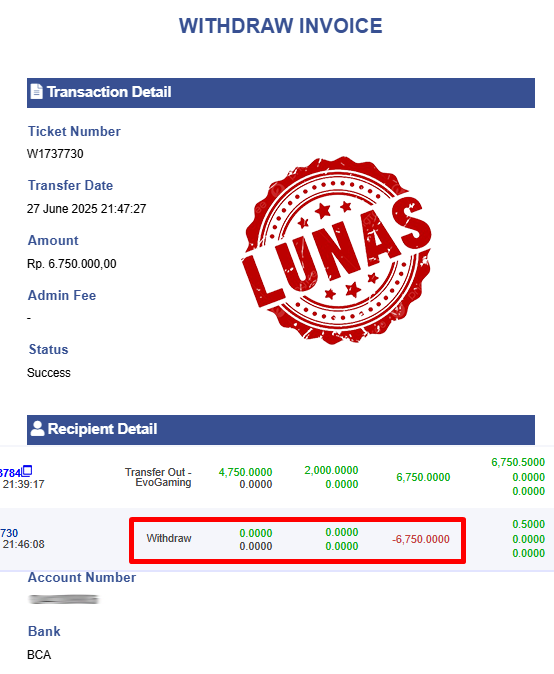Click the person icon beside Recipient Detail
The height and width of the screenshot is (674, 554).
pyautogui.click(x=37, y=429)
